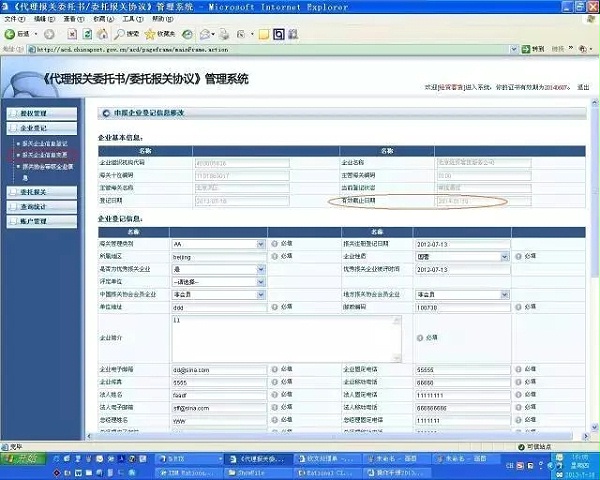
Task: Click the Go (转到) button beside address bar
Action: pyautogui.click(x=533, y=49)
